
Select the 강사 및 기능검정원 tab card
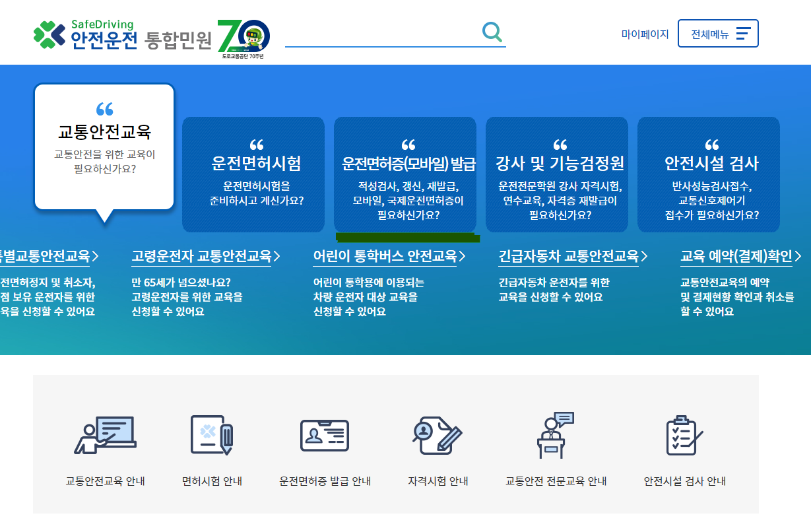click(x=557, y=174)
